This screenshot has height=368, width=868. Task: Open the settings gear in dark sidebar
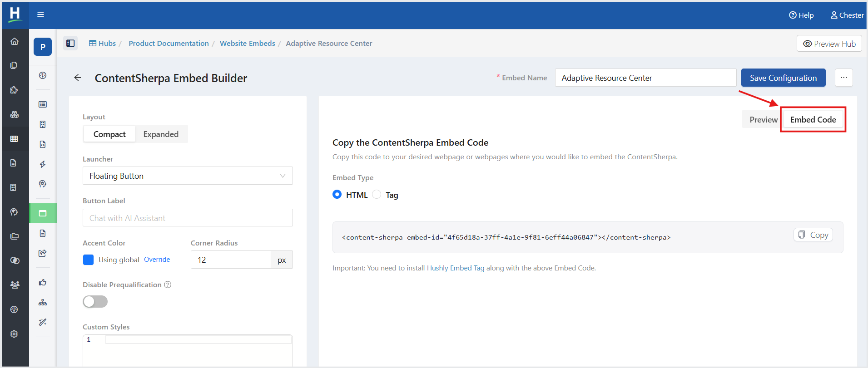coord(14,334)
